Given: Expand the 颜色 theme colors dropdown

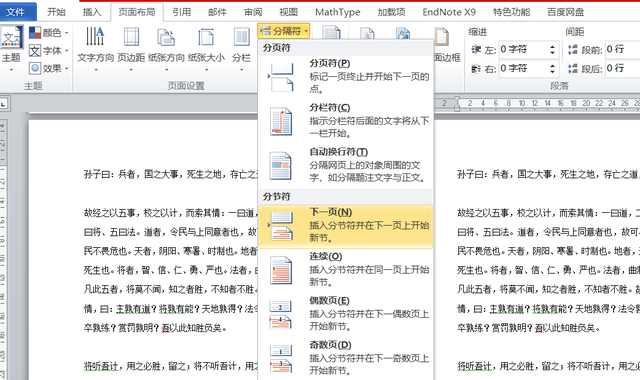Looking at the screenshot, I should coord(49,32).
